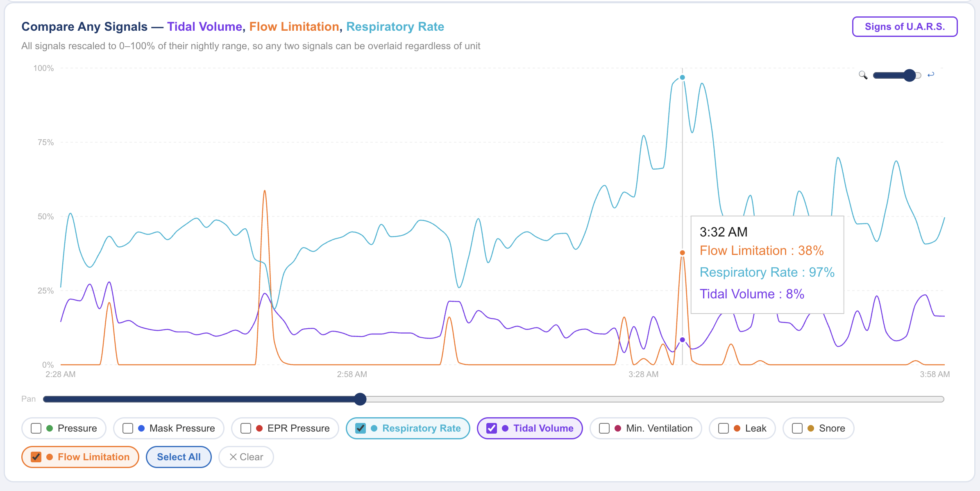The image size is (980, 491).
Task: Tick the Mask Pressure checkbox
Action: [128, 428]
